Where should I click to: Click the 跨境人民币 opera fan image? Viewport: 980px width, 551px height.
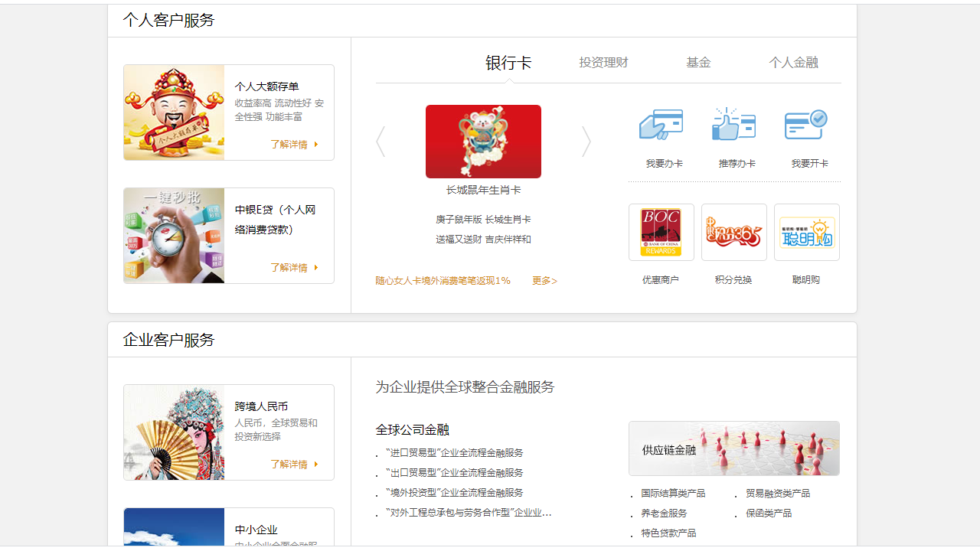pos(173,432)
